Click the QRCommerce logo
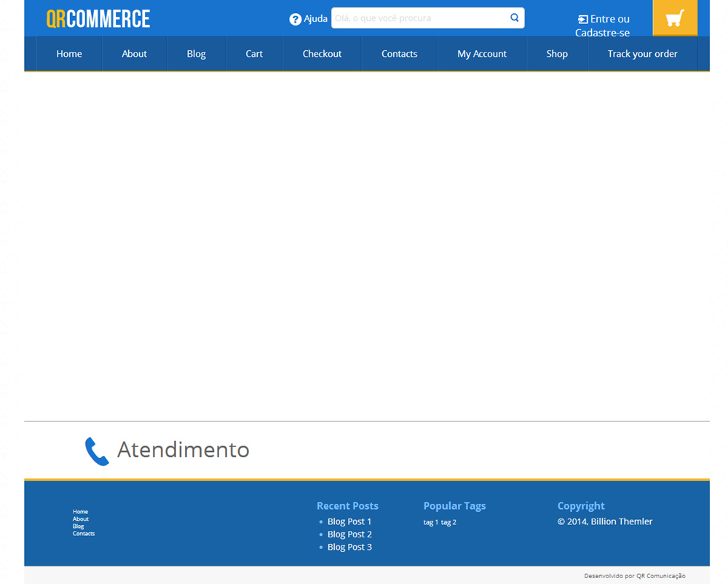The image size is (728, 584). click(98, 19)
